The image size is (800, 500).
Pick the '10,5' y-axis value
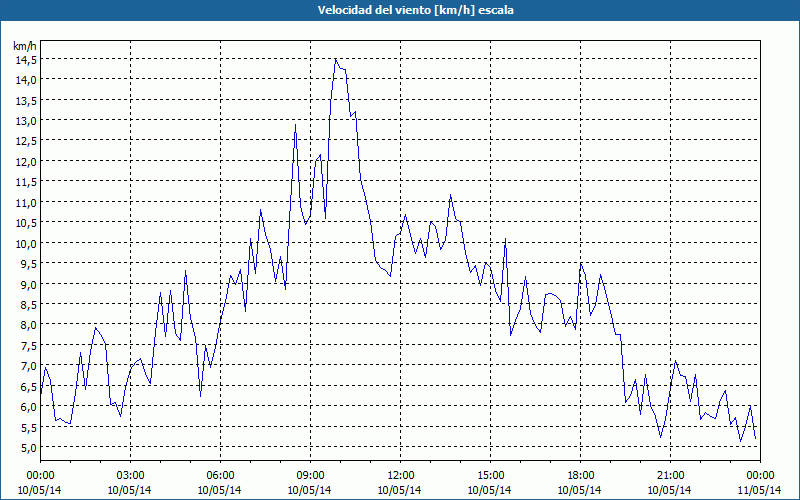(26, 223)
